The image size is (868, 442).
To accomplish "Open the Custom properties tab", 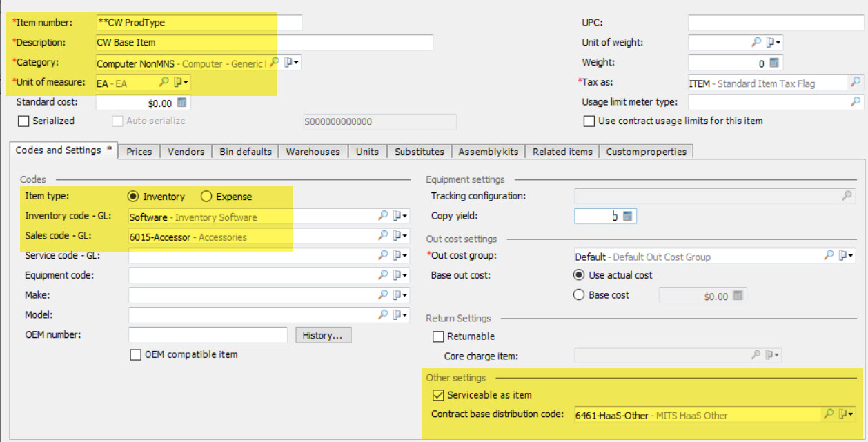I will click(646, 152).
